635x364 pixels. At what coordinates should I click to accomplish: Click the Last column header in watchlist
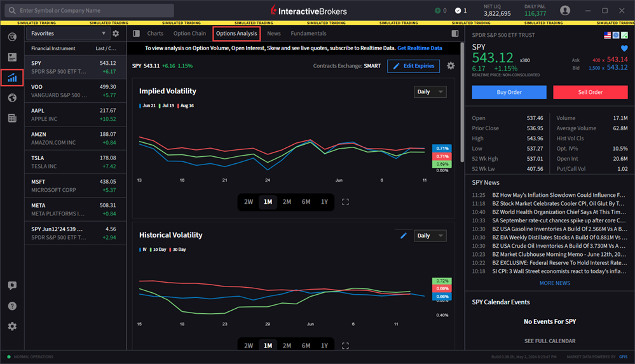coord(106,48)
